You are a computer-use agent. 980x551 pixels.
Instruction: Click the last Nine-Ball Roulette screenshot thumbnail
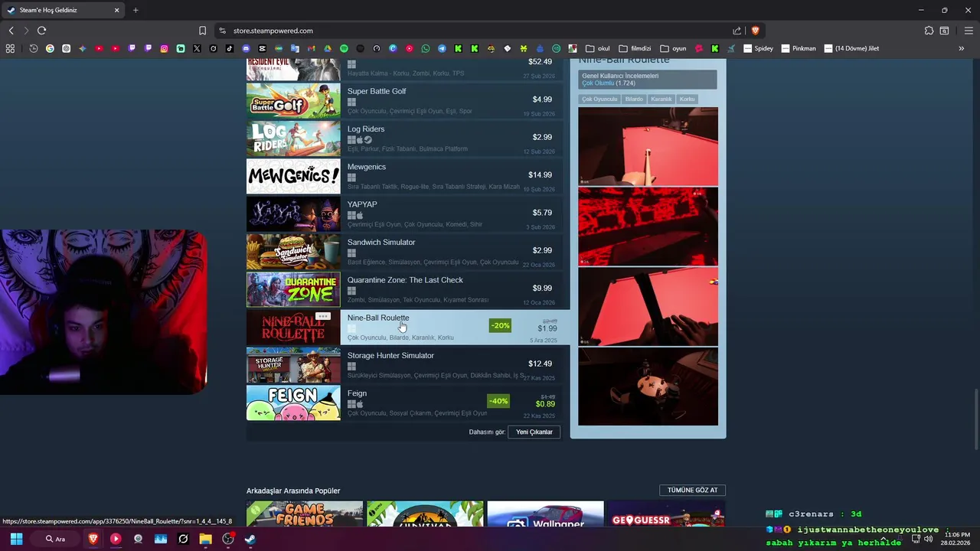(648, 387)
